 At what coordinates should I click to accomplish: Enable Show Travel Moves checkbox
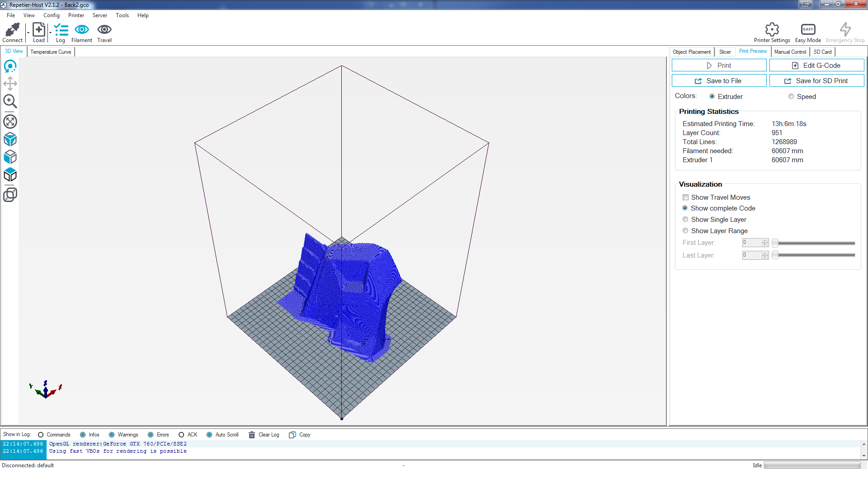686,197
